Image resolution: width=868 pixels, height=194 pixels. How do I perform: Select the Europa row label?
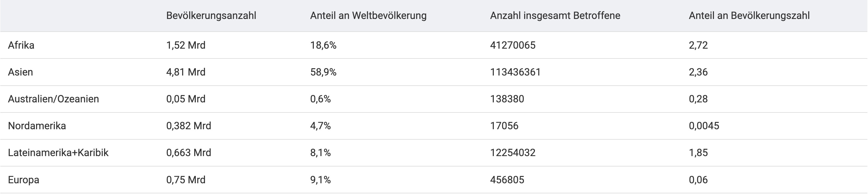point(24,180)
